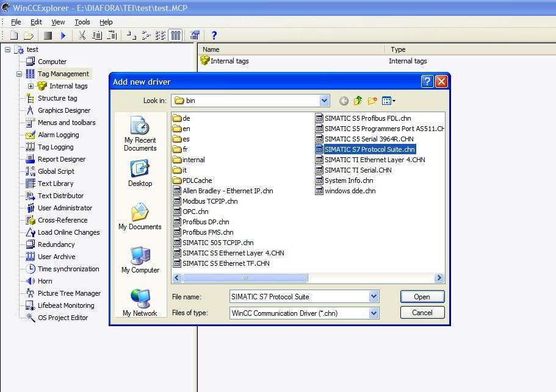Image resolution: width=556 pixels, height=392 pixels.
Task: Click the Deactivate (stop) toolbar icon
Action: [x=48, y=35]
